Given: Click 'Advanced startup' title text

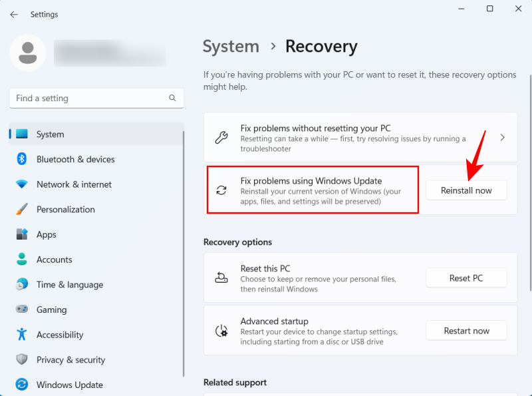Looking at the screenshot, I should 275,321.
